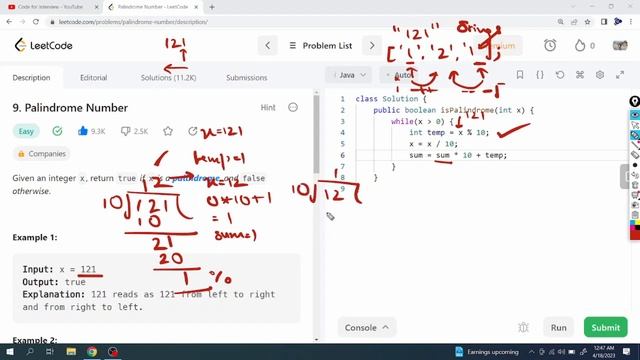Open Earnings upcoming taskbar widget

pyautogui.click(x=487, y=351)
